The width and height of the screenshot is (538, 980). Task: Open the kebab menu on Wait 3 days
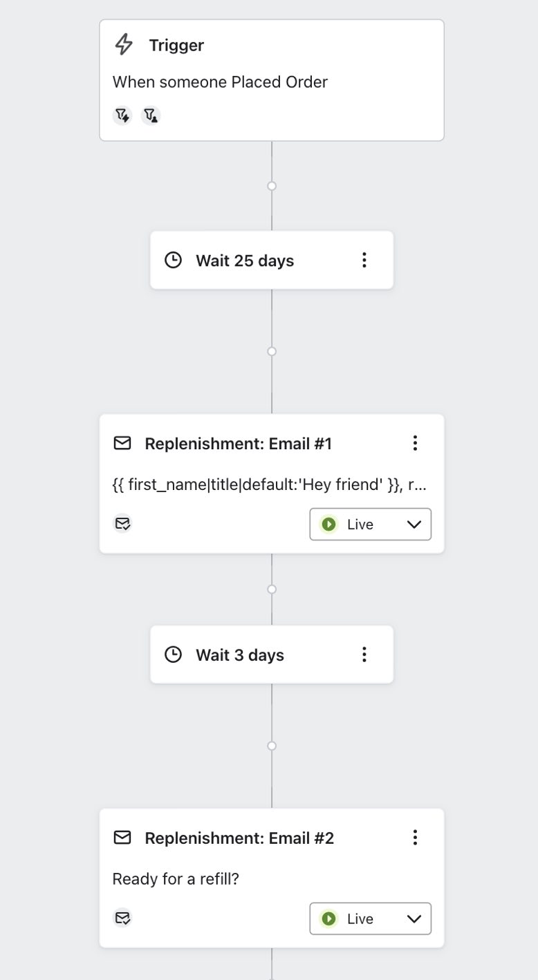pos(364,654)
